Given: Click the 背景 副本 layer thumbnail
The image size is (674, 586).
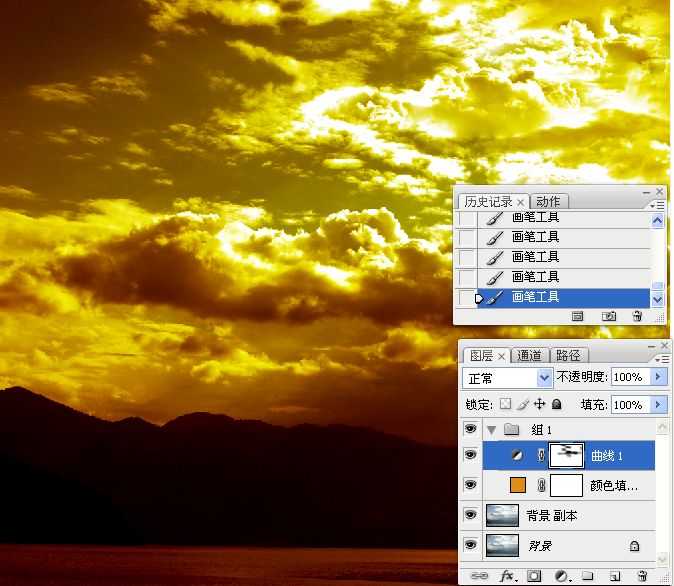Looking at the screenshot, I should pos(502,515).
